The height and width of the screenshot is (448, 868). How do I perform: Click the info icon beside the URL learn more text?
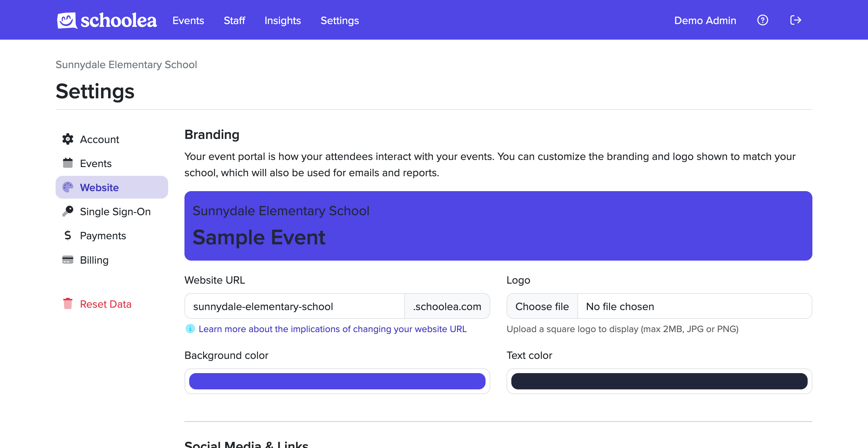pos(190,329)
